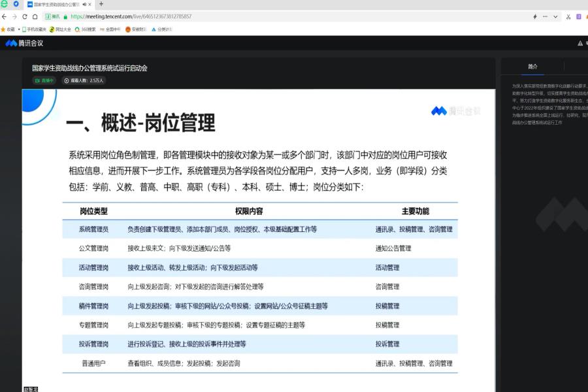The image size is (588, 392).
Task: Click the warning triangle icon in meeting header
Action: pos(580,43)
